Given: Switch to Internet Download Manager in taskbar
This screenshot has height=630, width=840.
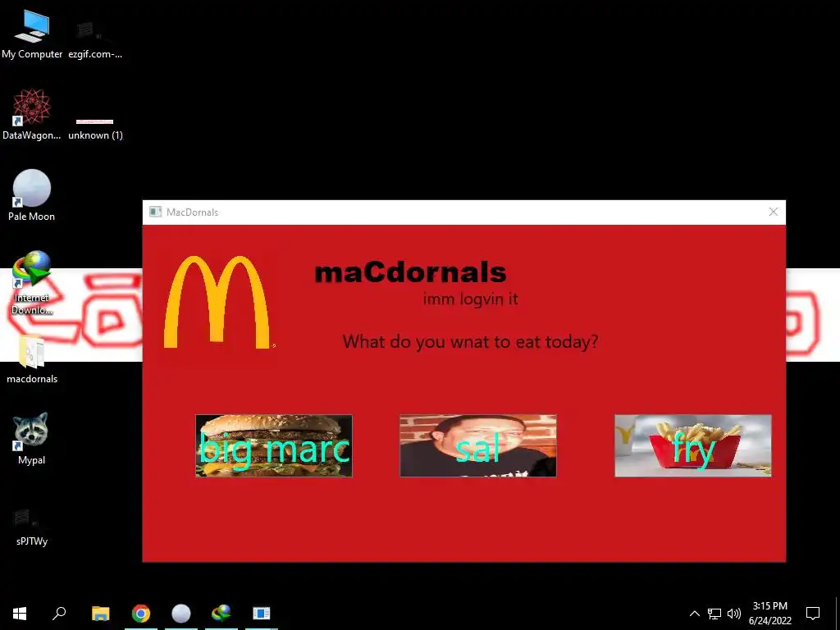Looking at the screenshot, I should [x=221, y=614].
